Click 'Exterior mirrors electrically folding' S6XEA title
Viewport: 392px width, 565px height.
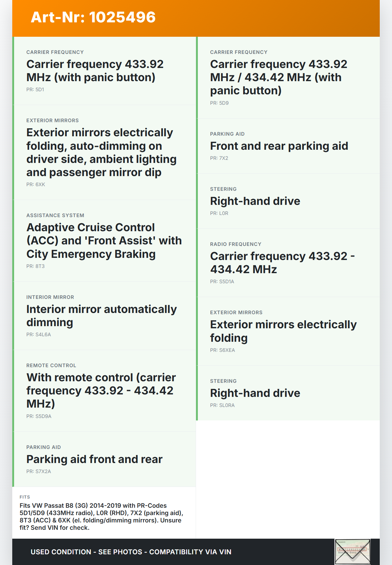[283, 331]
